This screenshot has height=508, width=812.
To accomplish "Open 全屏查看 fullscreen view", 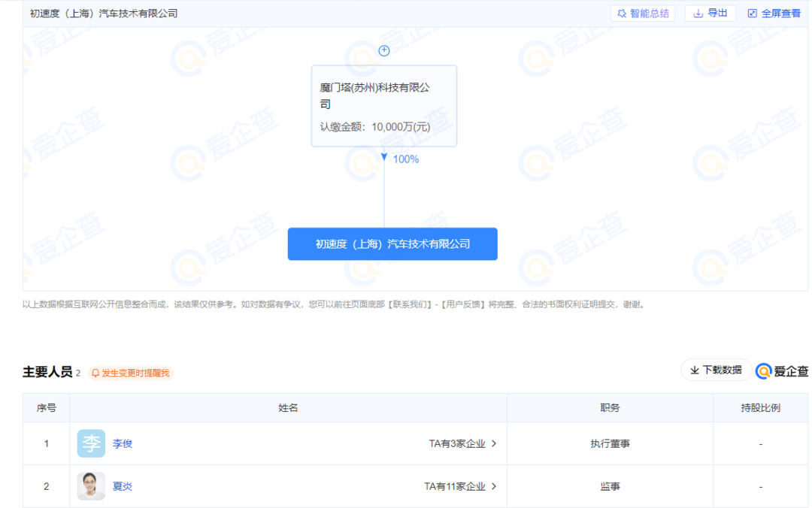I will coord(774,14).
